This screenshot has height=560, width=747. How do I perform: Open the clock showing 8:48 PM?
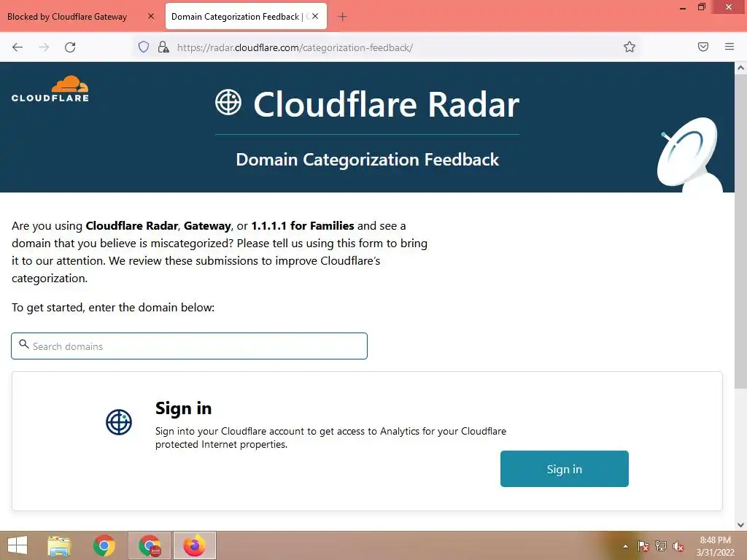point(715,546)
